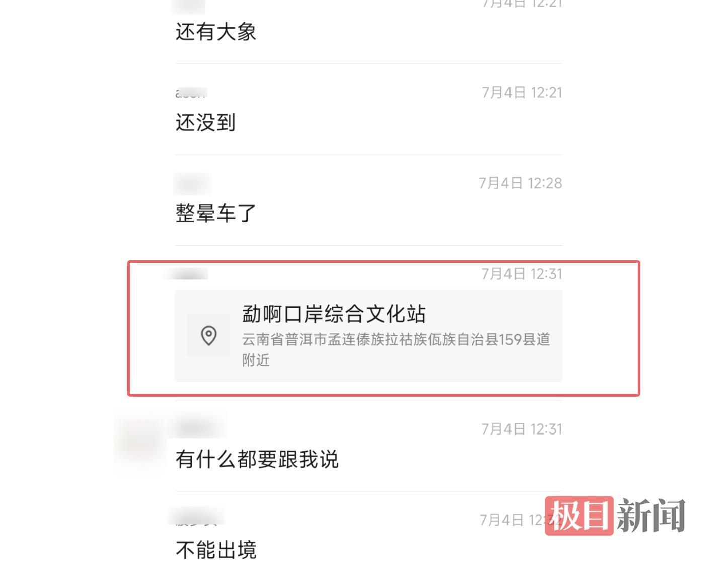Select the 还没到 message
Viewport: 728px width, 578px height.
(x=205, y=122)
